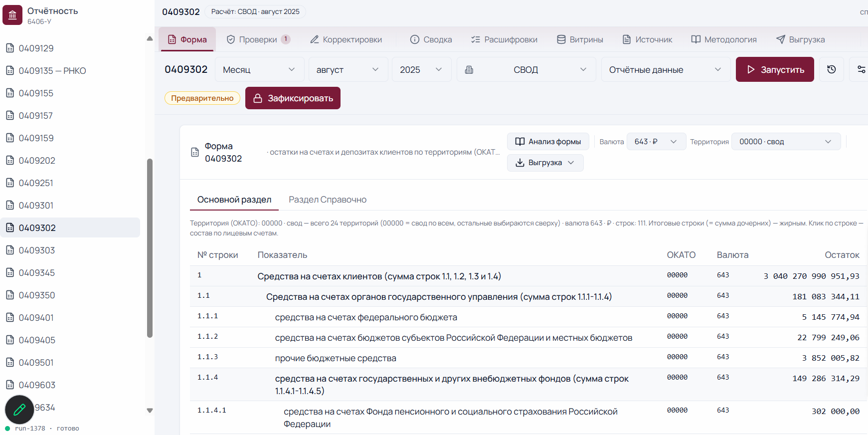
Task: Click the shield icon of Проверки tab
Action: 231,39
